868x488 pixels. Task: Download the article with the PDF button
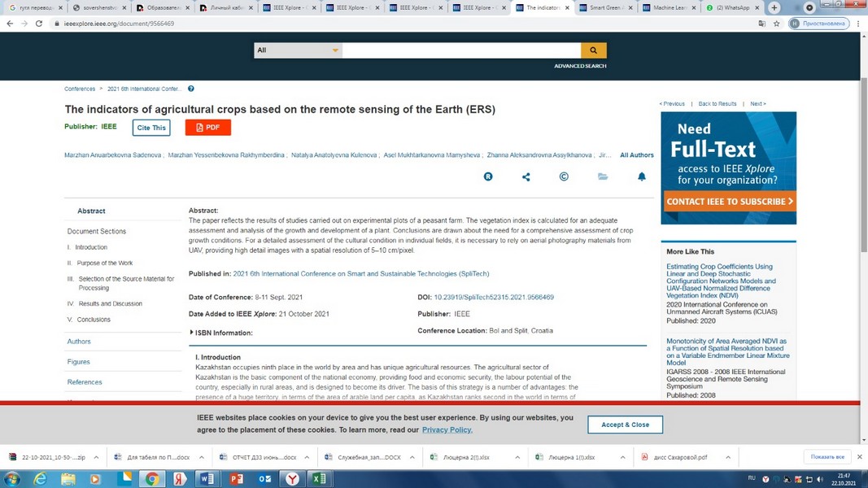click(x=208, y=127)
